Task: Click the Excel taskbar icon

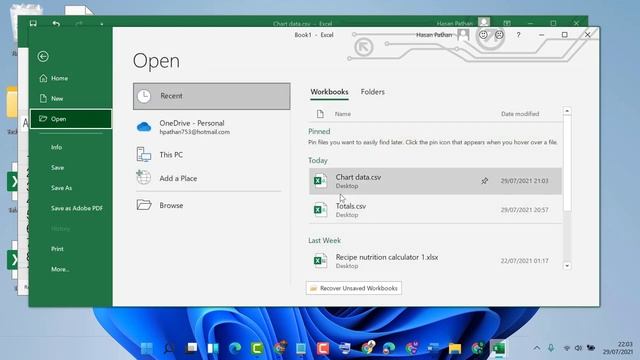Action: tap(498, 348)
